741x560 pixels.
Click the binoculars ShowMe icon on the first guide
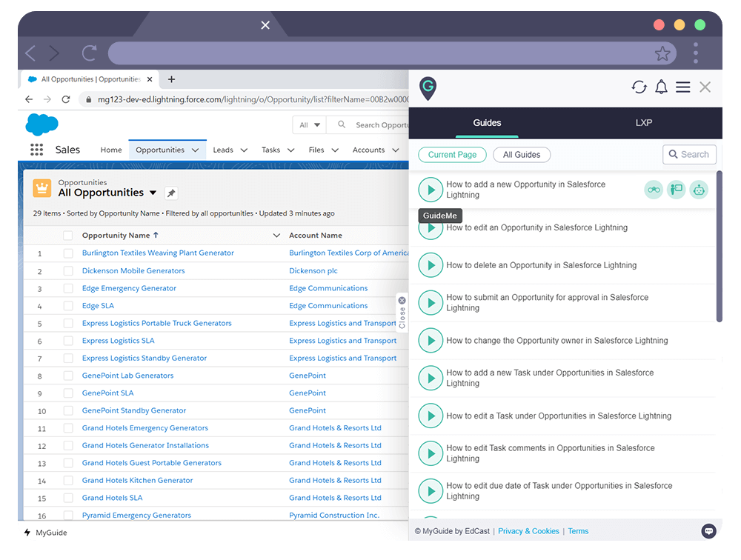pos(654,190)
